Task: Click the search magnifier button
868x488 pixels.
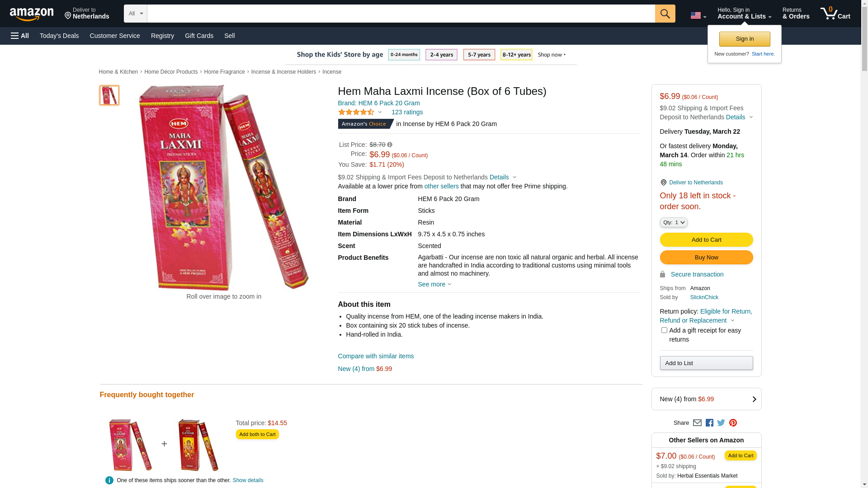Action: [665, 14]
